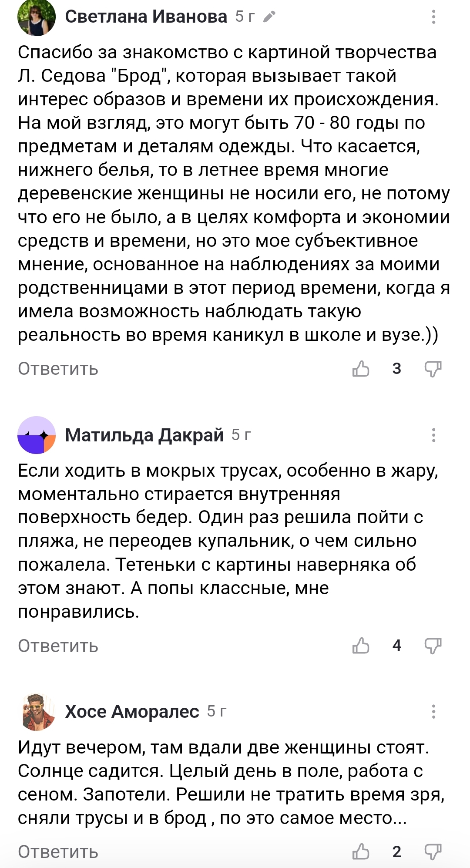Open the Матильда Дакрай username link

coord(144,435)
